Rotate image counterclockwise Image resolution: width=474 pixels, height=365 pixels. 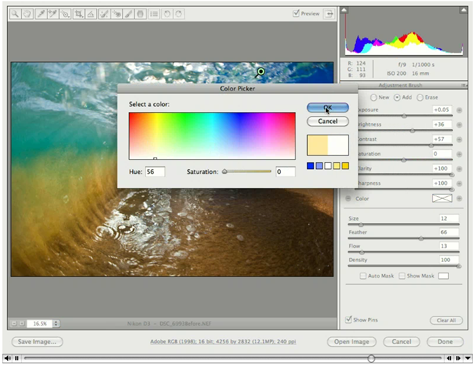click(167, 14)
